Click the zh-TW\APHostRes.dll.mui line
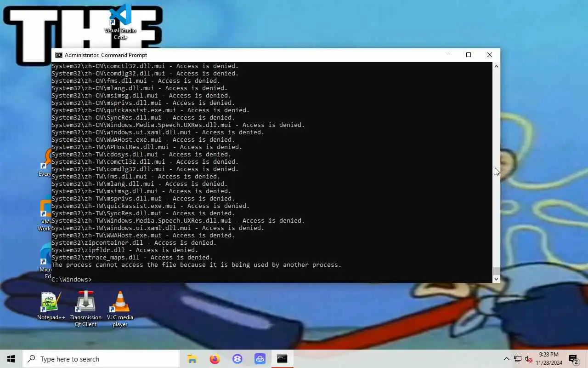Screen dimensions: 588x368 click(x=147, y=147)
